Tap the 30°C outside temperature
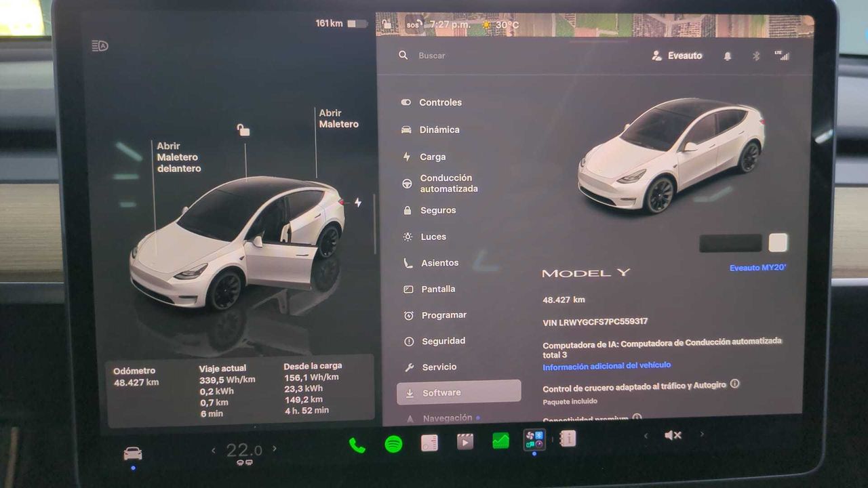The image size is (868, 488). click(x=507, y=26)
